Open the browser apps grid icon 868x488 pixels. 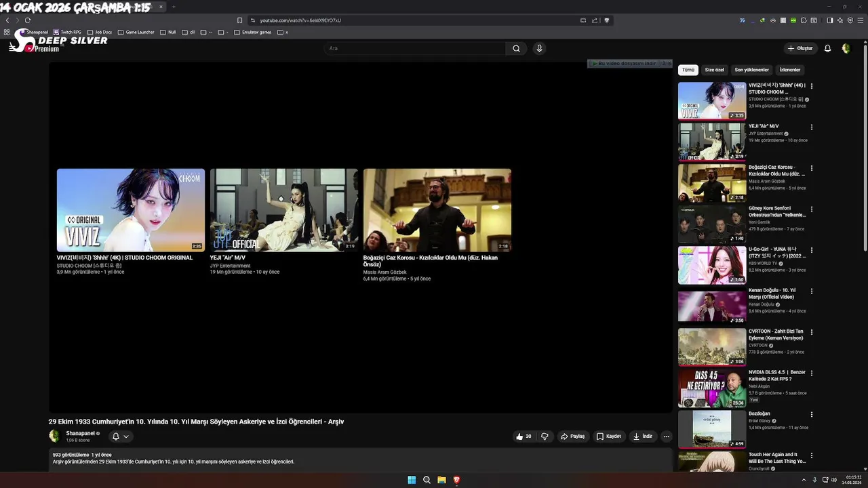(x=7, y=32)
